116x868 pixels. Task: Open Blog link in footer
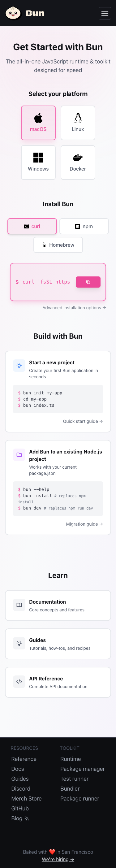coord(20,818)
